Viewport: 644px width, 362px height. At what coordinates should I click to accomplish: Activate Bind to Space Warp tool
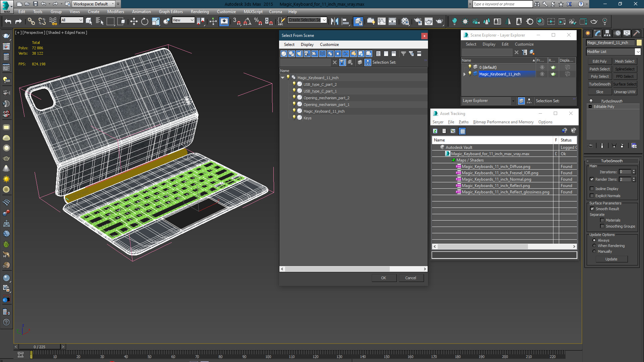[x=53, y=21]
